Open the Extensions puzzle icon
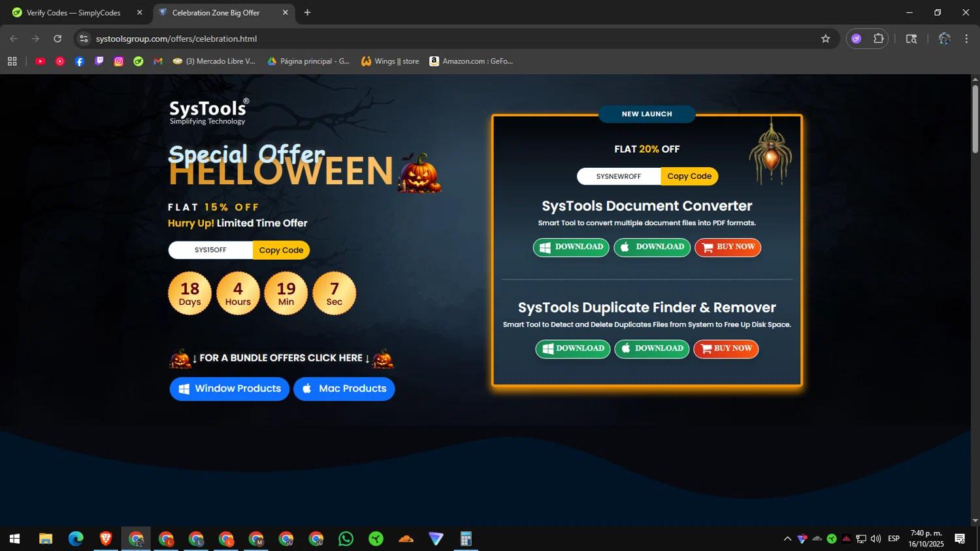This screenshot has width=980, height=551. (878, 39)
